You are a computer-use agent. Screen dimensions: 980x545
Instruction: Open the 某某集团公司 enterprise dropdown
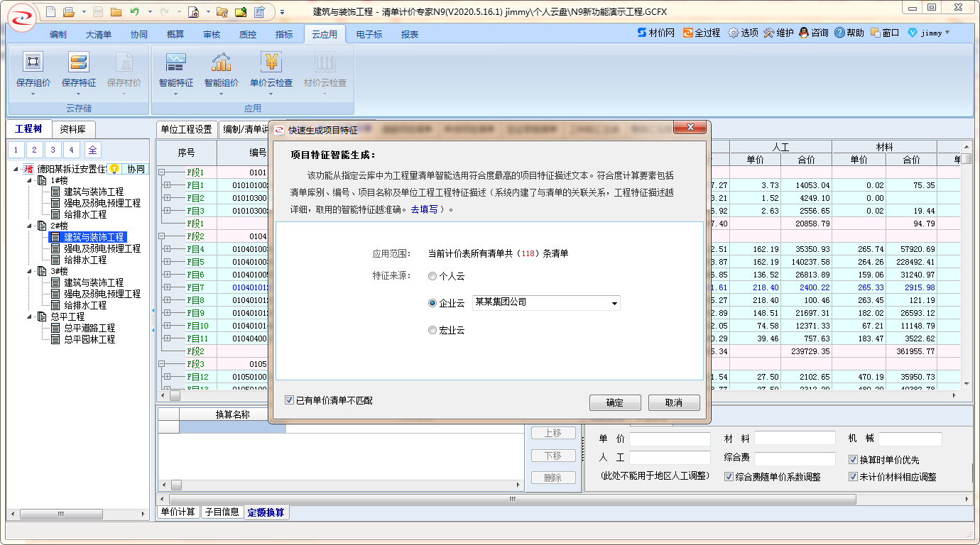tap(614, 303)
